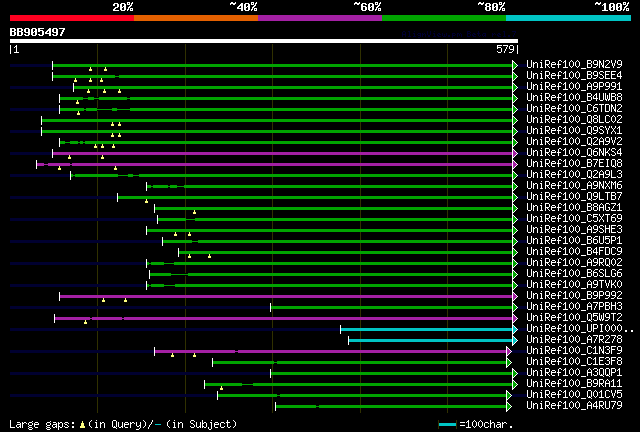Select subject label UniRef100_A9P991
The height and width of the screenshot is (432, 640).
(574, 87)
